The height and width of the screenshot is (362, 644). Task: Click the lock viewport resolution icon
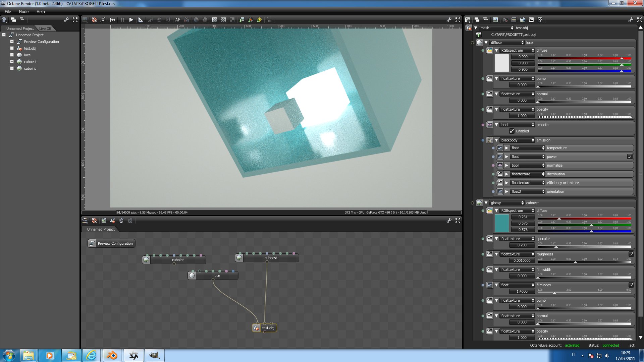click(269, 20)
